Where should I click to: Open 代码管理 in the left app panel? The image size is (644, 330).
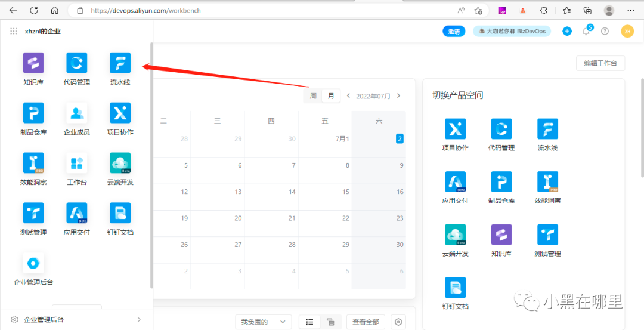click(x=77, y=69)
